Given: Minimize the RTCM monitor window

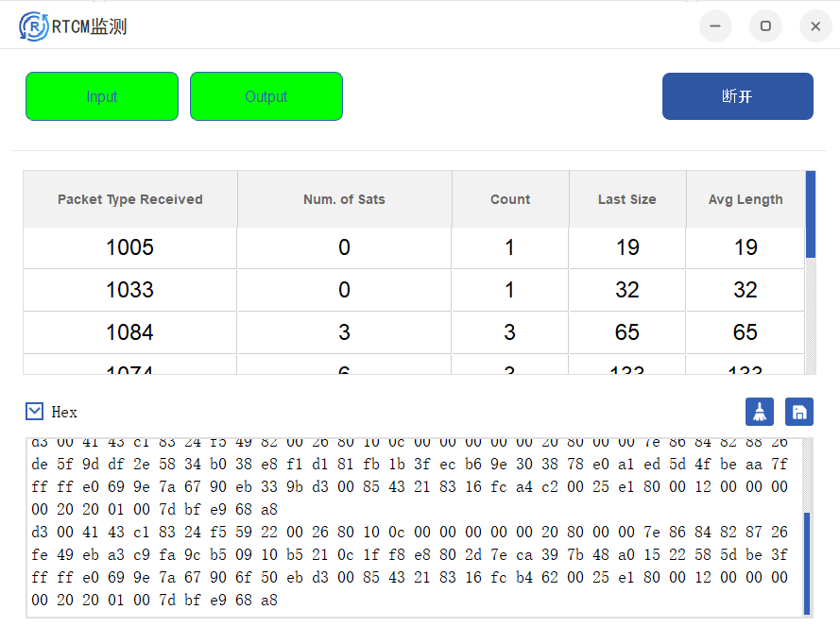Looking at the screenshot, I should tap(715, 26).
